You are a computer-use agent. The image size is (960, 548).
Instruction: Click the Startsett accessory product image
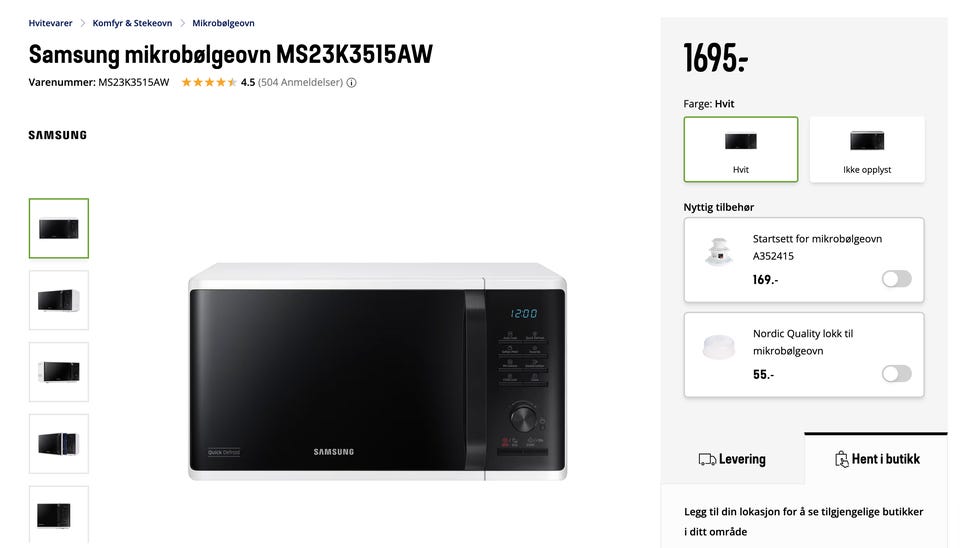(x=719, y=252)
